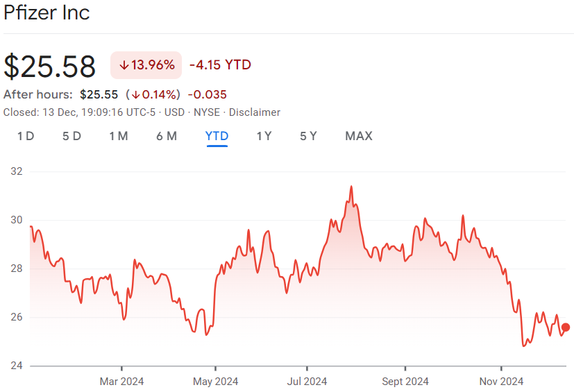Image resolution: width=574 pixels, height=392 pixels.
Task: Click the 32 price axis label
Action: (x=17, y=171)
